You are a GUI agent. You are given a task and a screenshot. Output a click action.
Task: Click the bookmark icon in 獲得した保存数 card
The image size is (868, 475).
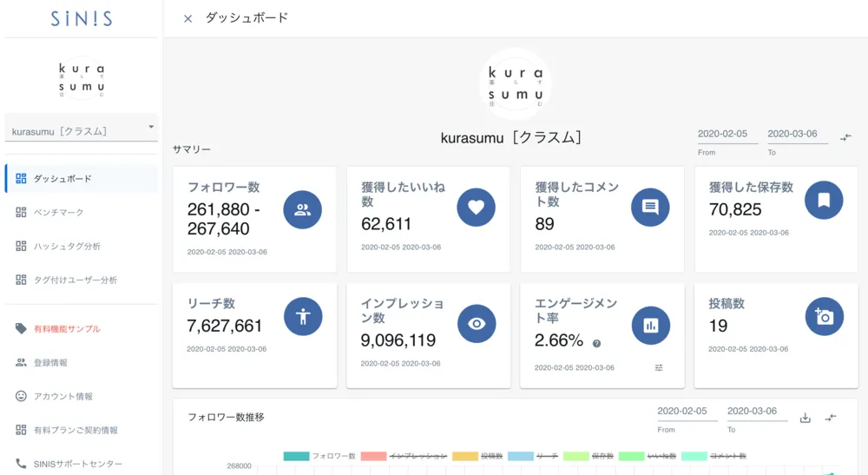tap(824, 200)
